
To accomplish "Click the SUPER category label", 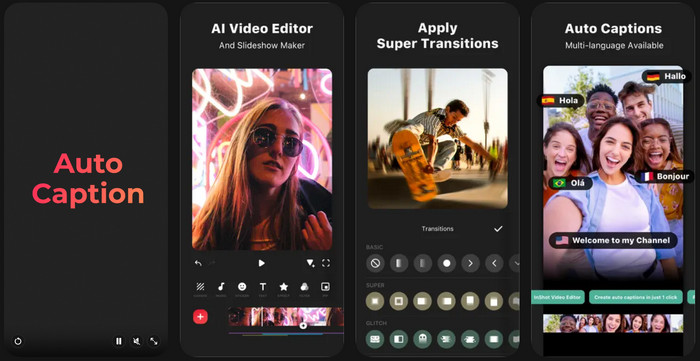I will point(375,285).
